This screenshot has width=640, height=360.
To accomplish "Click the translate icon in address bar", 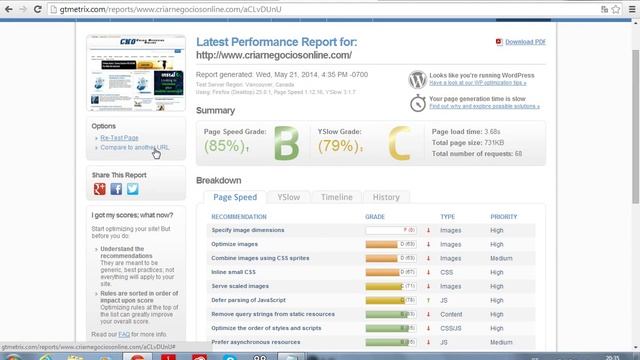I will tap(604, 9).
